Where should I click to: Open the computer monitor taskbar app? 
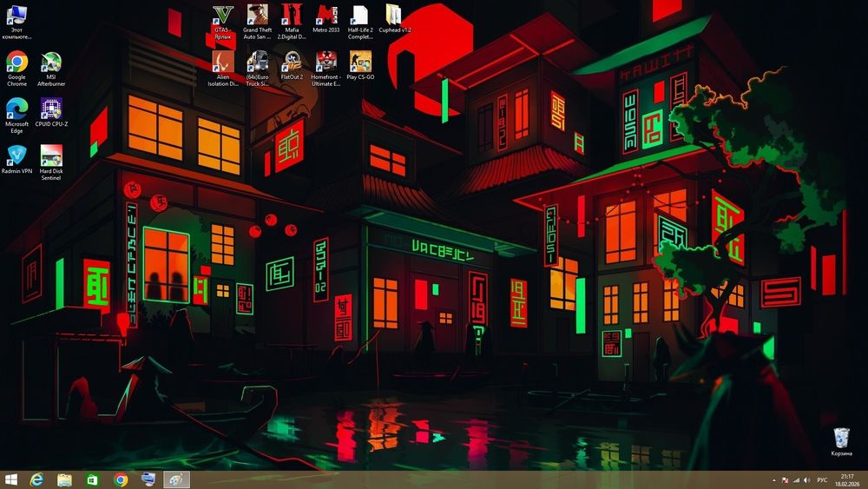click(148, 479)
